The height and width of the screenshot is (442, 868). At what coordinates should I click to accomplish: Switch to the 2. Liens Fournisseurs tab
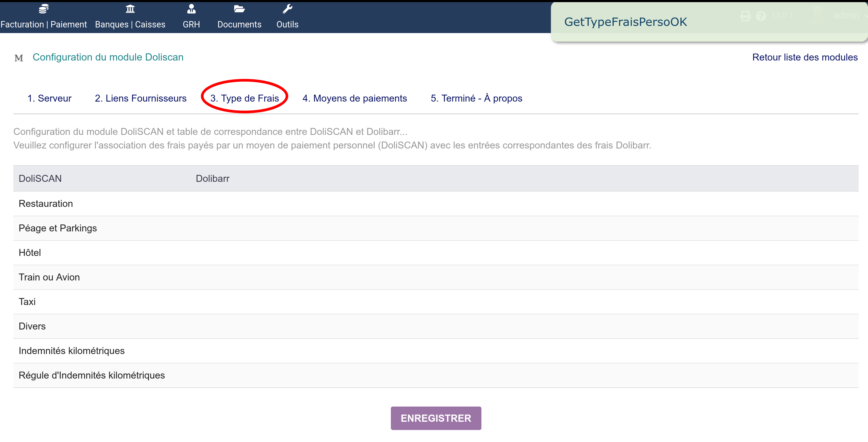(140, 98)
